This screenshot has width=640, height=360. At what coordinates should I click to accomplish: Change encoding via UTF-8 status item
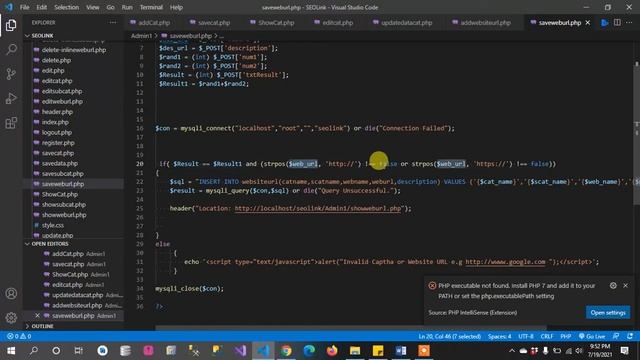(526, 336)
